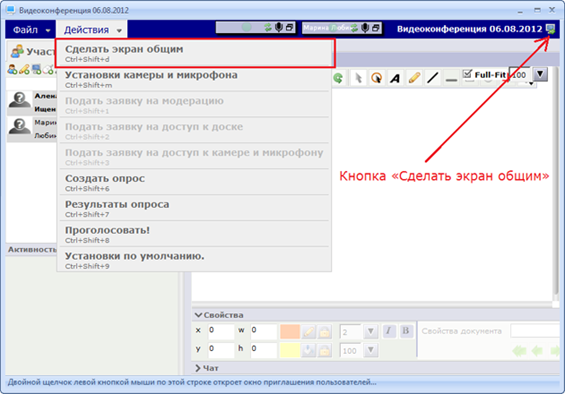Click disabled item Подать заявку на модерацию
The image size is (565, 394).
(194, 105)
